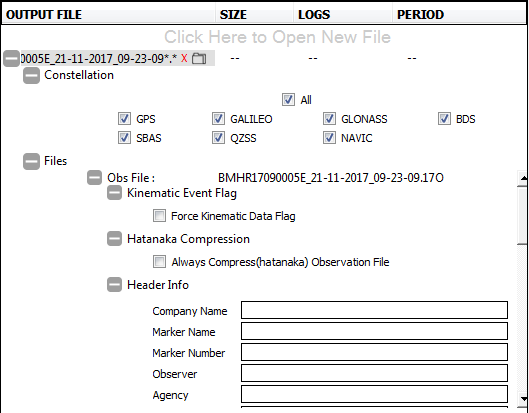Click the Observer text field
Image resolution: width=529 pixels, height=413 pixels.
tap(374, 373)
